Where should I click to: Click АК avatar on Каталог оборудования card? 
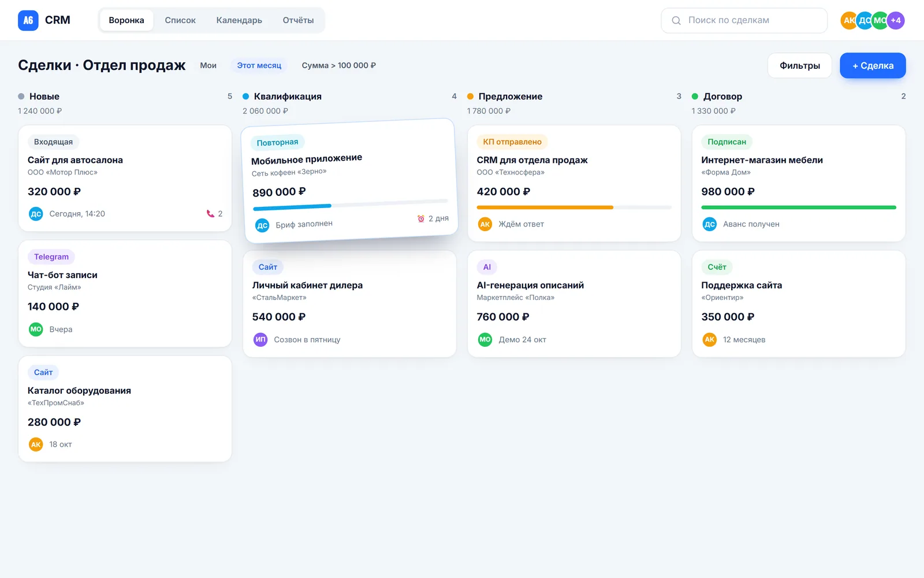click(x=36, y=444)
